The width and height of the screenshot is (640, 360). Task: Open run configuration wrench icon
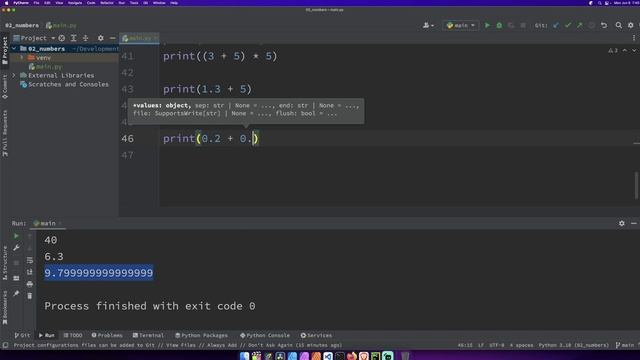pyautogui.click(x=16, y=248)
